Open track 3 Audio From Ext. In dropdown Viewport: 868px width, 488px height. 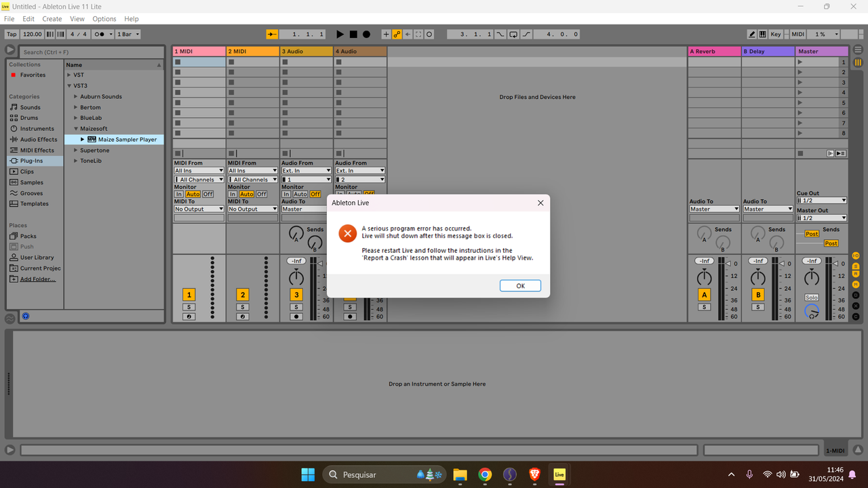click(x=306, y=171)
